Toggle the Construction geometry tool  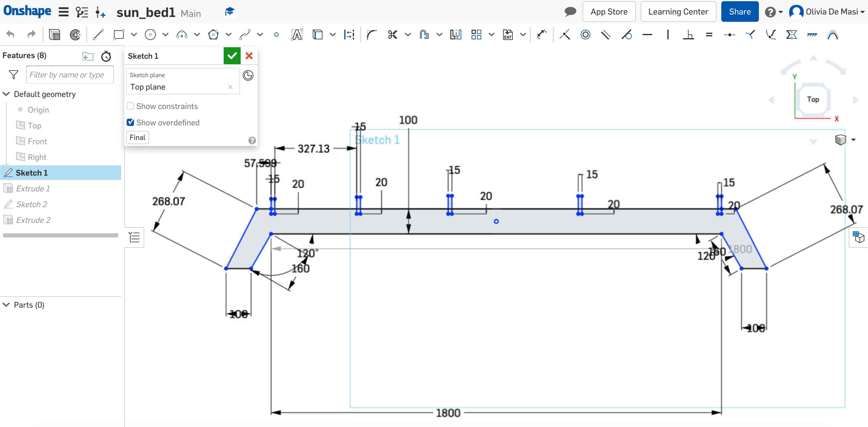349,34
